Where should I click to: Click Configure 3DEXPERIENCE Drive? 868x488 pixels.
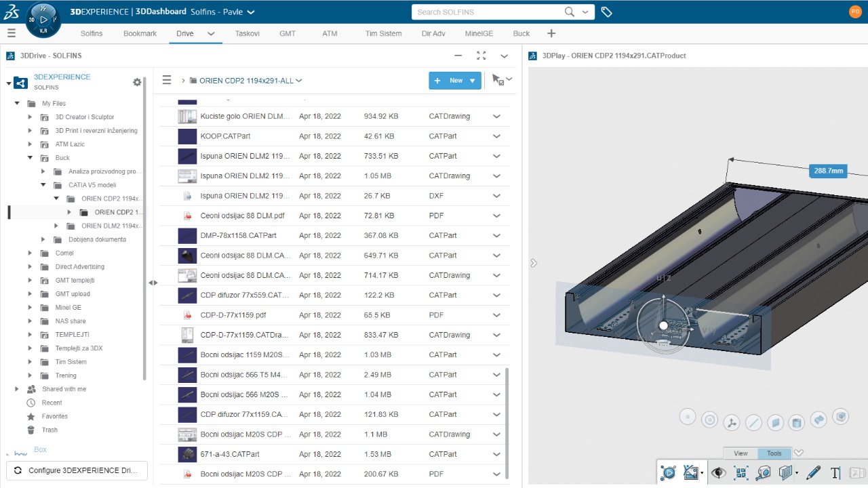point(77,470)
